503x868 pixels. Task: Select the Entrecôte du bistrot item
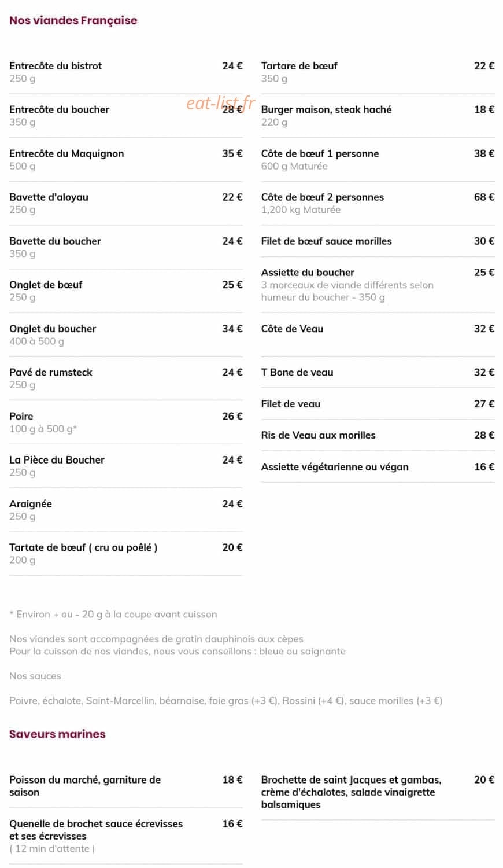126,72
